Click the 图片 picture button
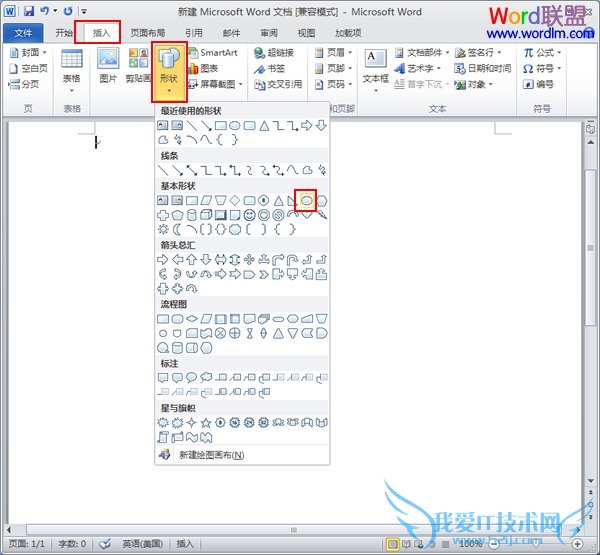The width and height of the screenshot is (600, 555). tap(108, 65)
